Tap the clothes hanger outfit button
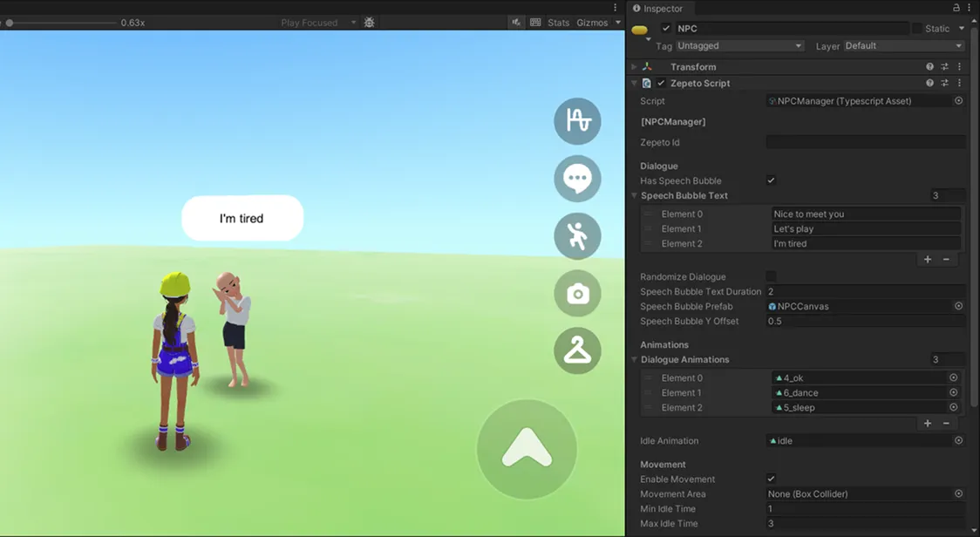The width and height of the screenshot is (980, 537). pyautogui.click(x=577, y=350)
